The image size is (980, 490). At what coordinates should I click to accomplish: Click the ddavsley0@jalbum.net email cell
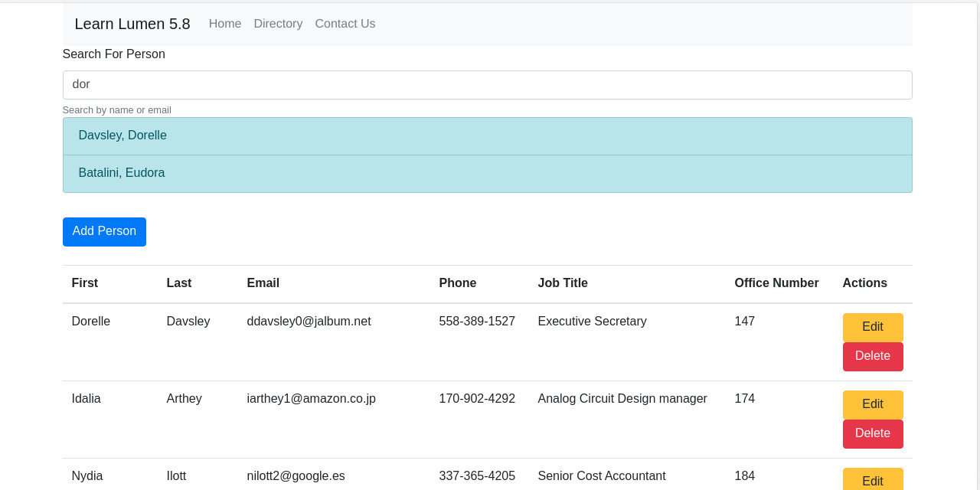click(x=309, y=322)
